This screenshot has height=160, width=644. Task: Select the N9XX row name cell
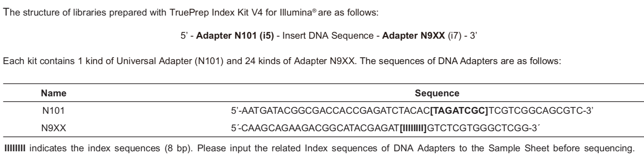coord(54,129)
